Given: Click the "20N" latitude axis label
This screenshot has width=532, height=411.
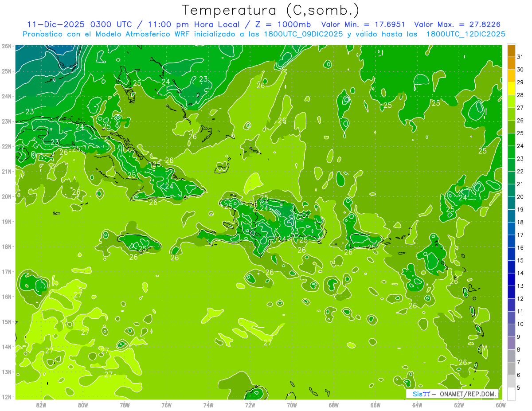Looking at the screenshot, I should click(6, 196).
